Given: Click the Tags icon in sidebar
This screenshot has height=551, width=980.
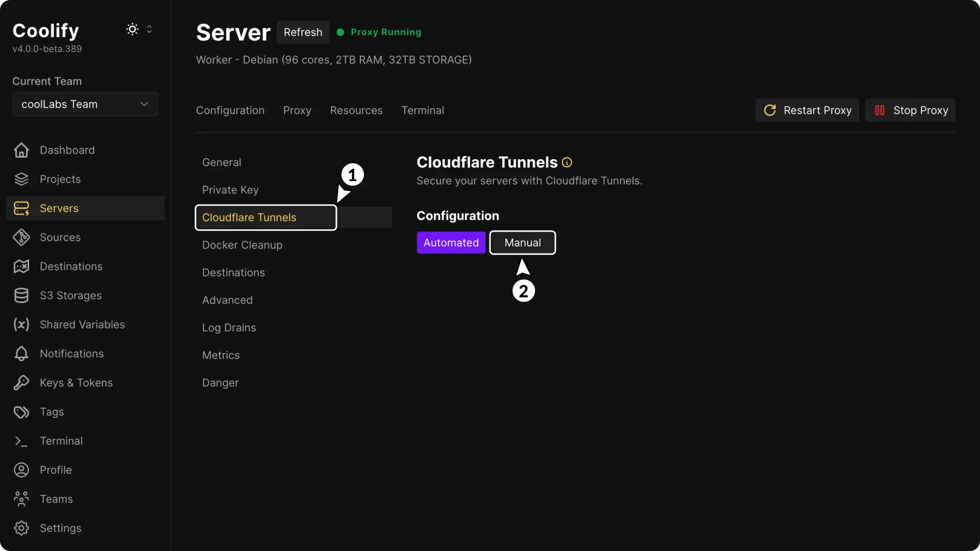Looking at the screenshot, I should (21, 412).
